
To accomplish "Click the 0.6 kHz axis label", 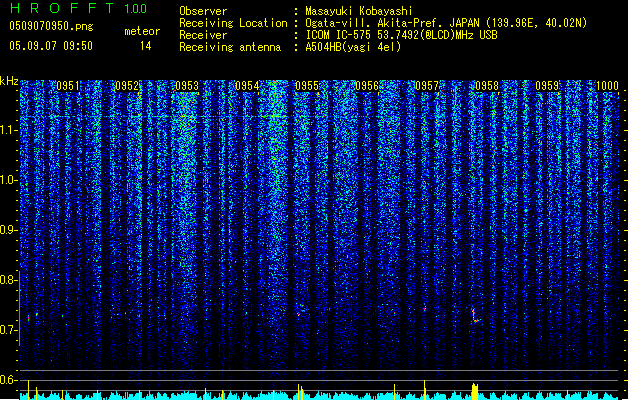I will [8, 380].
